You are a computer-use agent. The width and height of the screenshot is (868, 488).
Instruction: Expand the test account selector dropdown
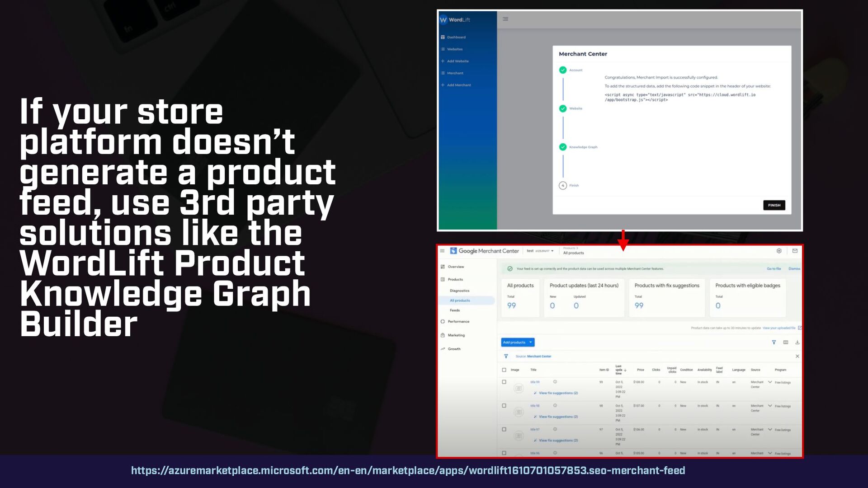pyautogui.click(x=552, y=251)
